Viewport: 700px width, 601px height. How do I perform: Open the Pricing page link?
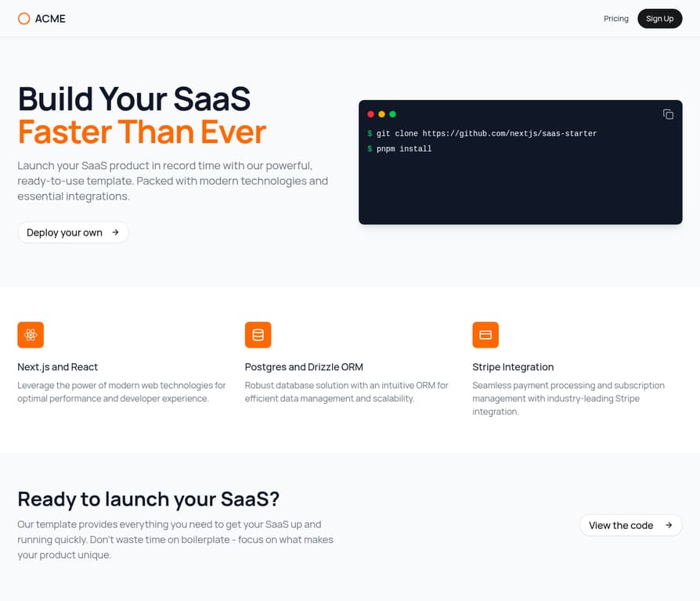click(x=616, y=18)
